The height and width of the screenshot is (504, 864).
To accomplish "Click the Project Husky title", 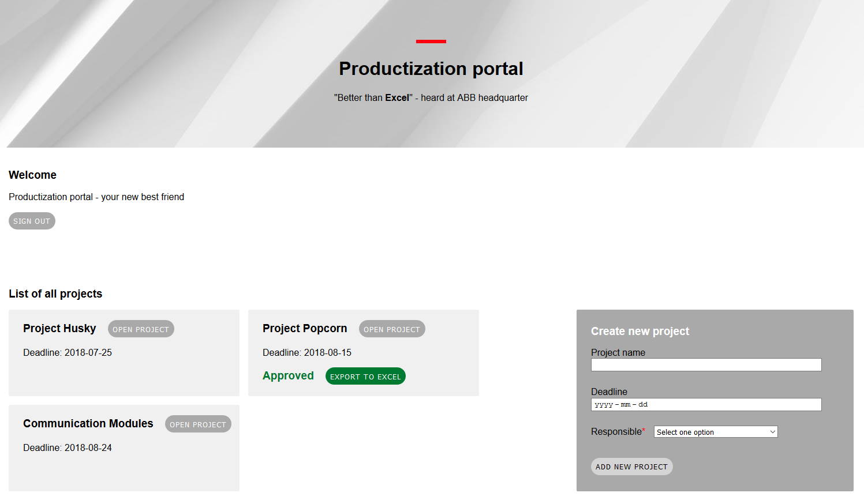I will tap(59, 329).
